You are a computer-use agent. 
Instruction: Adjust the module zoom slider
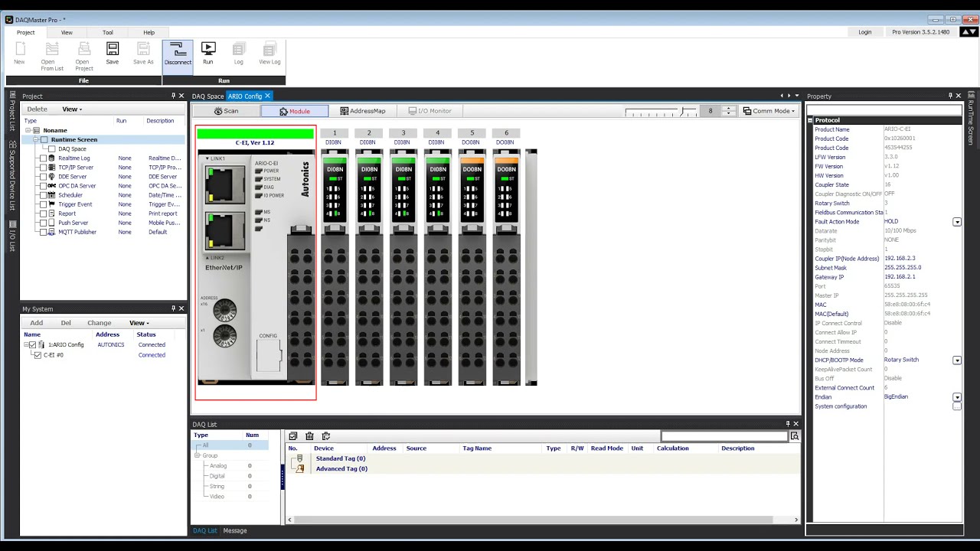click(661, 112)
